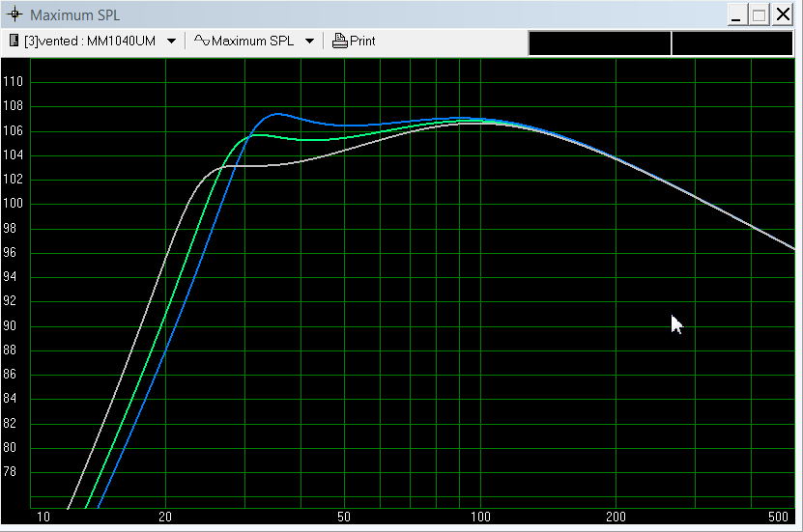Click the speaker box icon beside [3]vented
Image resolution: width=803 pixels, height=532 pixels.
(x=14, y=41)
